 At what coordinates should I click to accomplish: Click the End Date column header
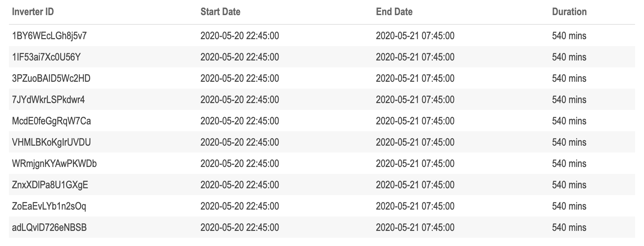click(394, 12)
